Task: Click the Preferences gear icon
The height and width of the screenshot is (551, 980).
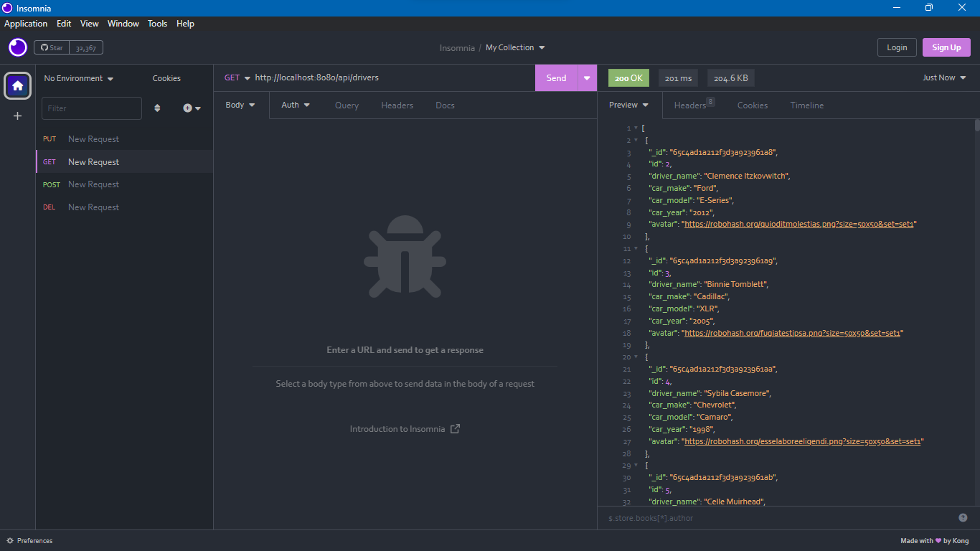Action: pos(10,541)
